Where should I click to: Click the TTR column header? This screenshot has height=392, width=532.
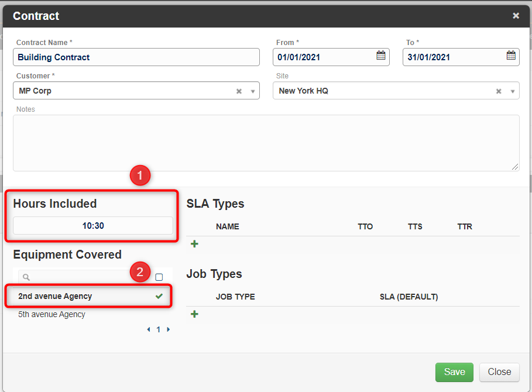tap(465, 226)
